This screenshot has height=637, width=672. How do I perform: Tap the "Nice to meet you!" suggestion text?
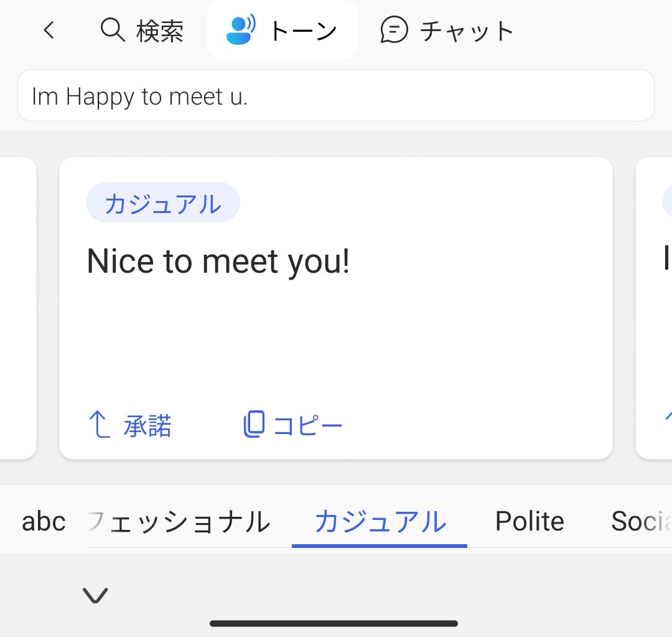pyautogui.click(x=218, y=261)
